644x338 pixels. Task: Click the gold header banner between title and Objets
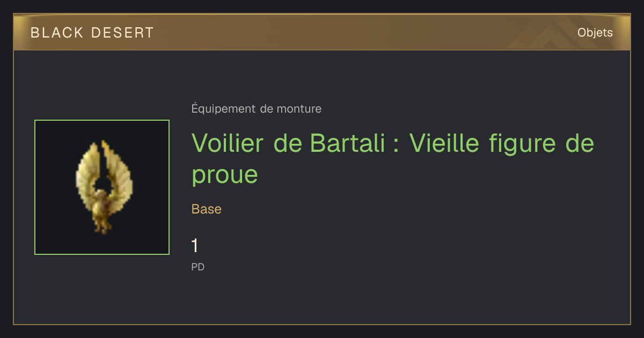pyautogui.click(x=365, y=33)
